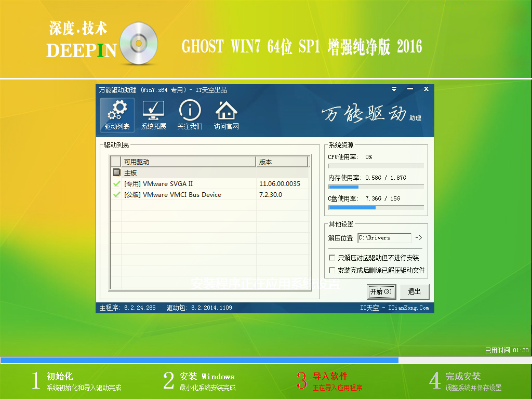This screenshot has width=532, height=399.
Task: Click the Deepin disc logo icon
Action: coord(139,44)
